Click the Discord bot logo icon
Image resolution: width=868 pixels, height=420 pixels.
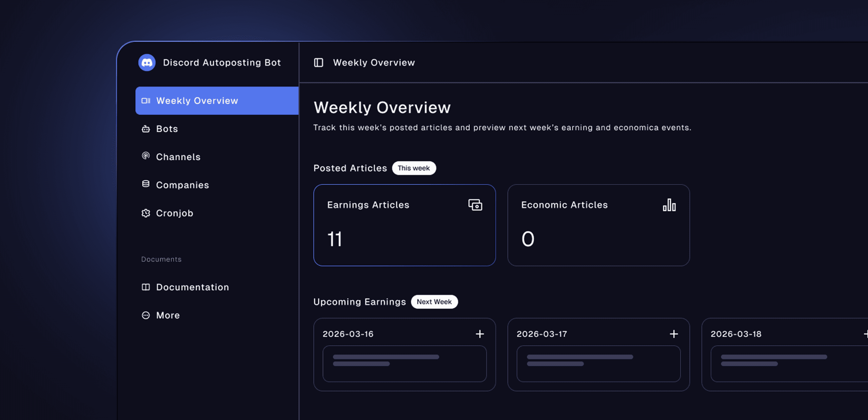(x=146, y=62)
